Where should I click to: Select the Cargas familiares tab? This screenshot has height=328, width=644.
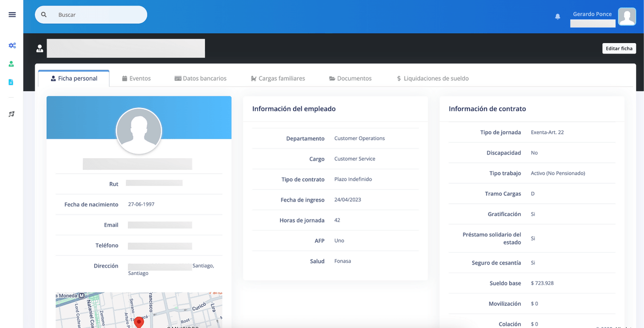point(277,78)
